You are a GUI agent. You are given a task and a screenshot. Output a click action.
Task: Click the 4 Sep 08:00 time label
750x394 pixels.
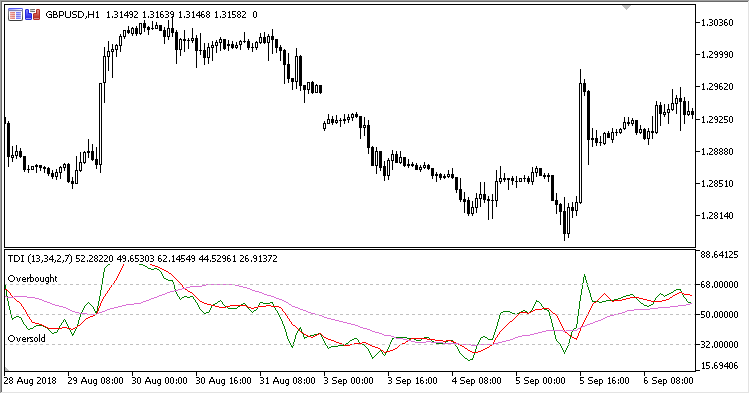477,381
